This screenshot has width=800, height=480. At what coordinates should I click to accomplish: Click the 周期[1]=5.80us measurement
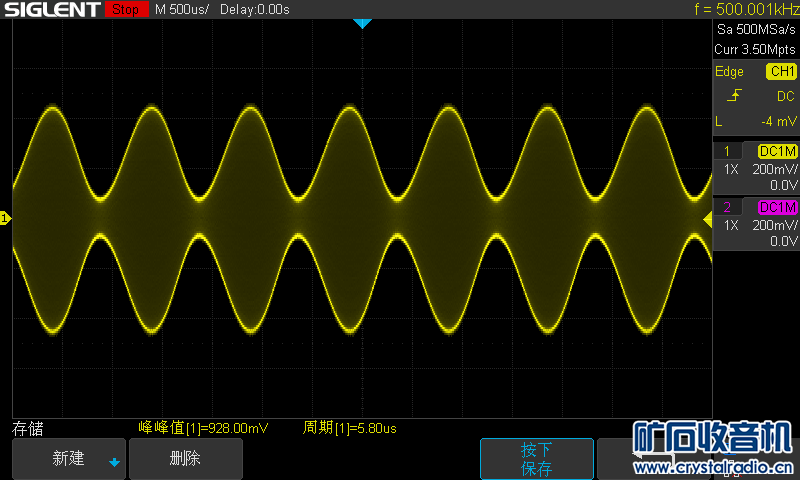point(349,428)
